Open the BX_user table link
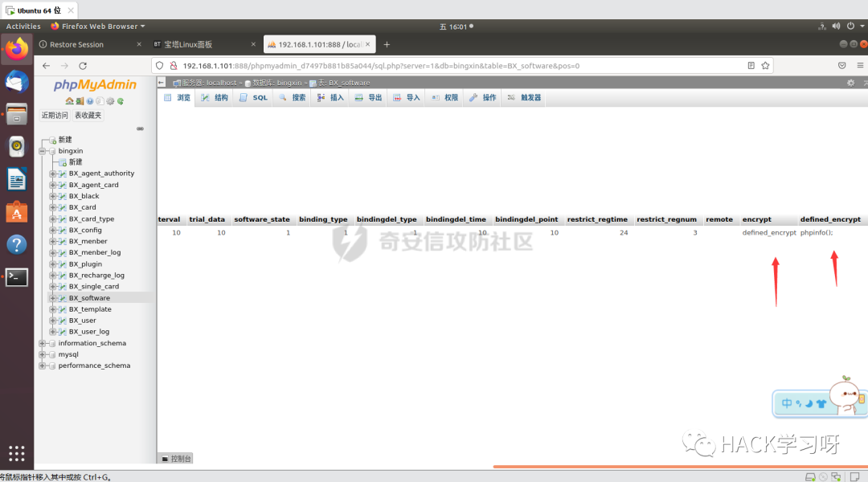This screenshot has width=868, height=482. coord(82,321)
